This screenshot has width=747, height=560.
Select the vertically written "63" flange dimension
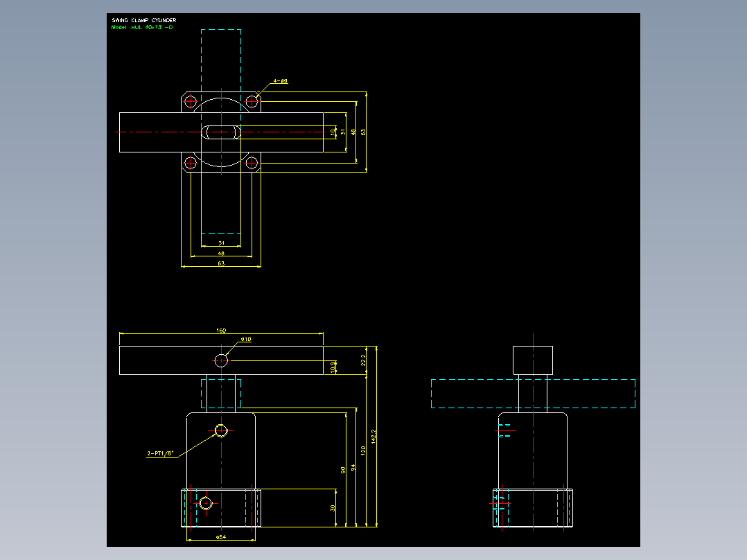point(363,132)
